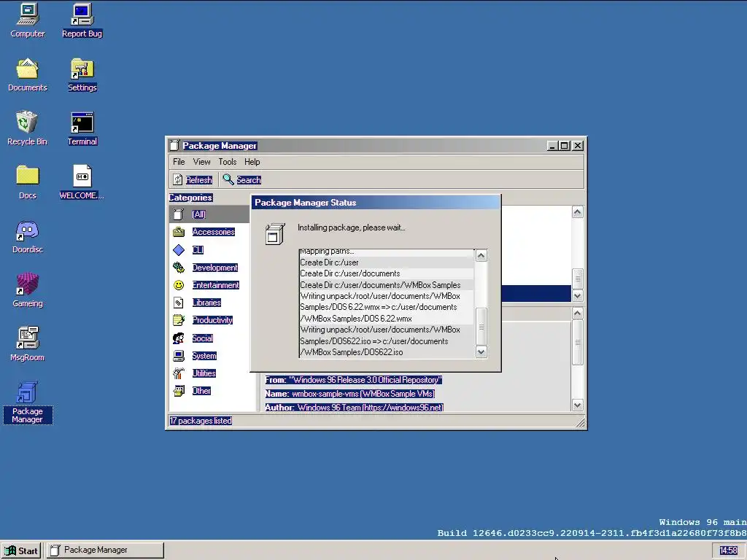Click the package list scroll-up arrow
The image size is (747, 560).
click(x=578, y=212)
